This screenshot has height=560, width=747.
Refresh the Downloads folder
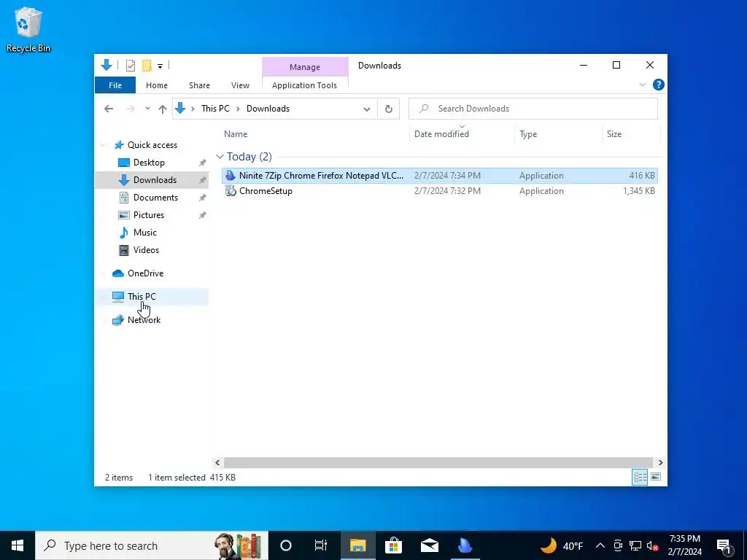coord(389,109)
